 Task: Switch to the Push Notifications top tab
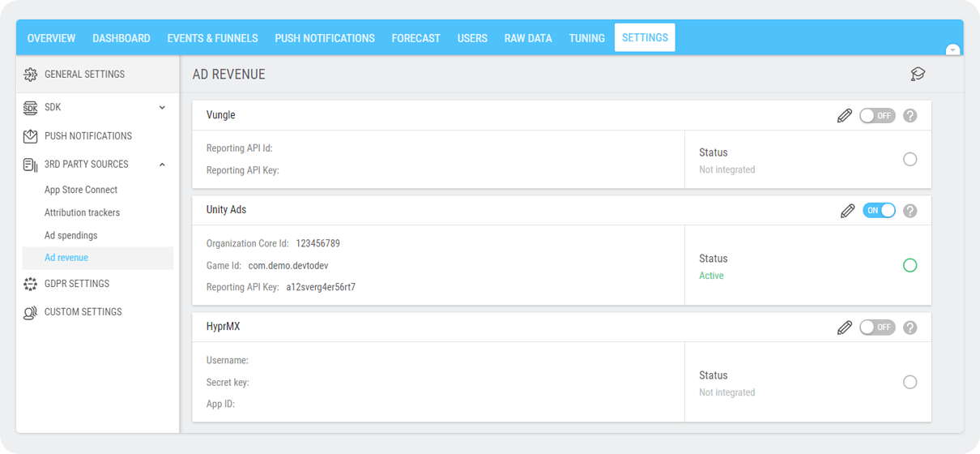pos(324,38)
